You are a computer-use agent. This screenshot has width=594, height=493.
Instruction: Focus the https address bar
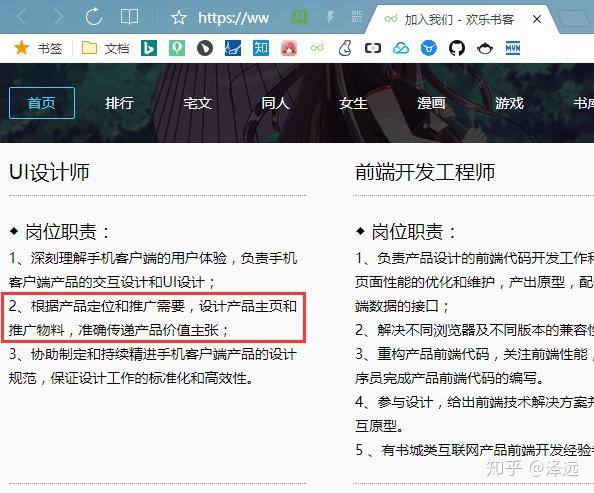coord(233,18)
